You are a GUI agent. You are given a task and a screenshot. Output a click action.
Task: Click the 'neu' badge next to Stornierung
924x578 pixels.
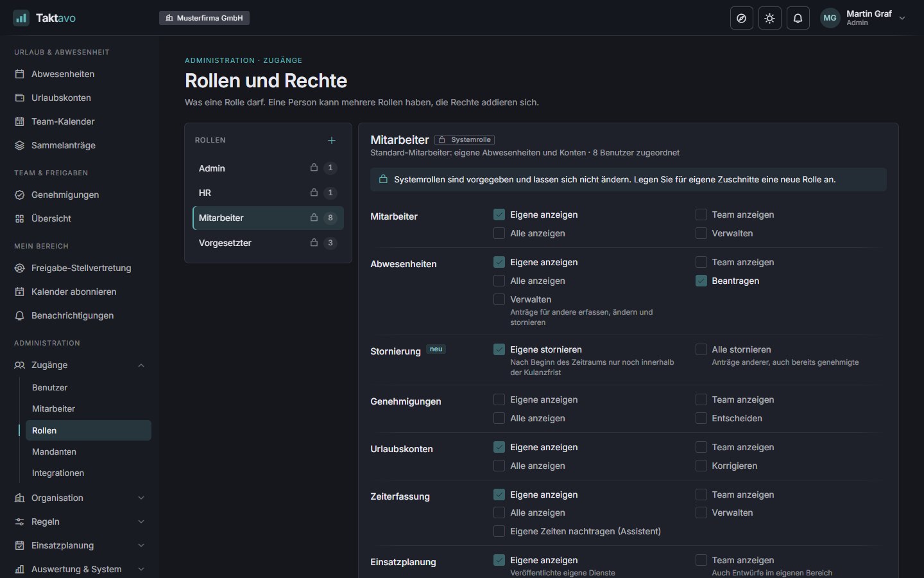tap(436, 349)
